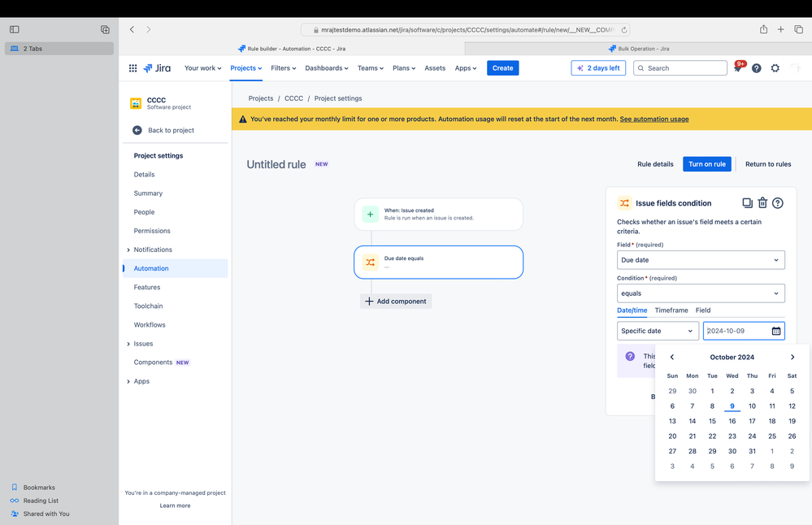Open the Jira app switcher grid icon
The height and width of the screenshot is (525, 812).
coord(132,67)
